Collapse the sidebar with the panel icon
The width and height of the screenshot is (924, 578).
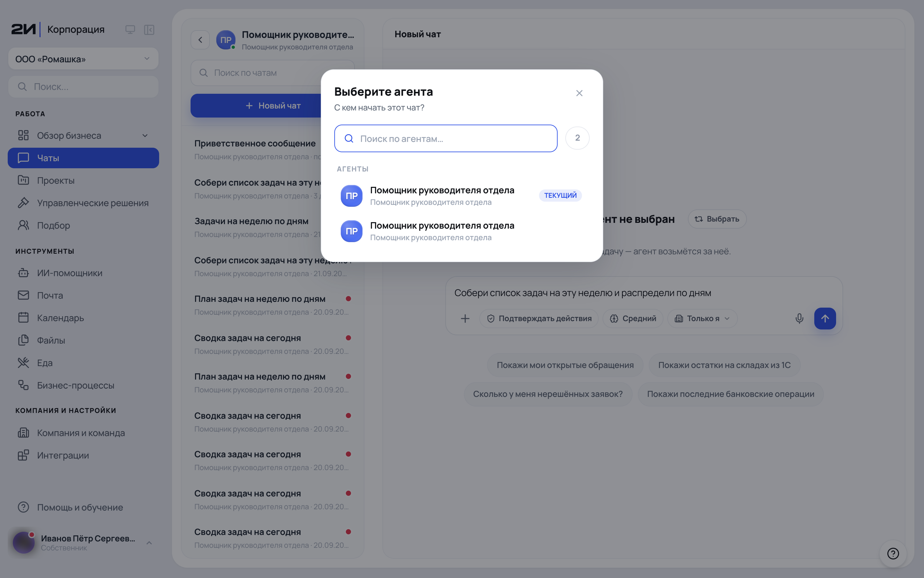coord(149,30)
